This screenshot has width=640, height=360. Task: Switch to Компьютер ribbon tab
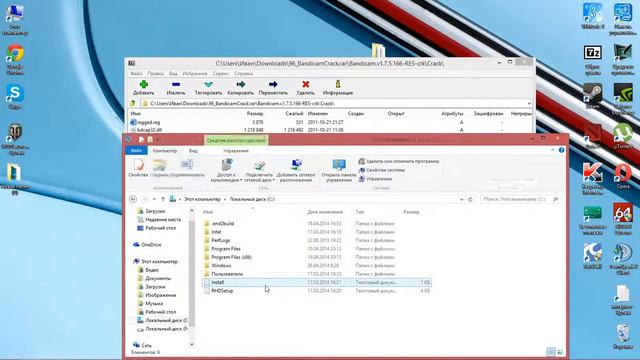point(165,151)
